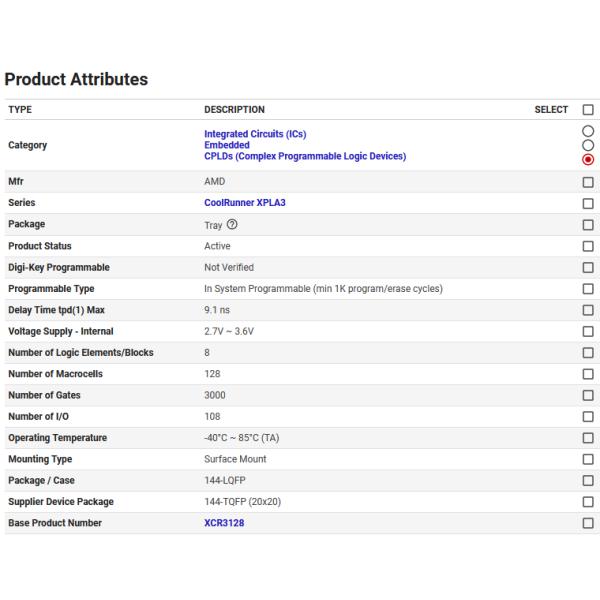Screen dimensions: 600x600
Task: Tick the Number of Macrocells checkbox
Action: [x=588, y=374]
